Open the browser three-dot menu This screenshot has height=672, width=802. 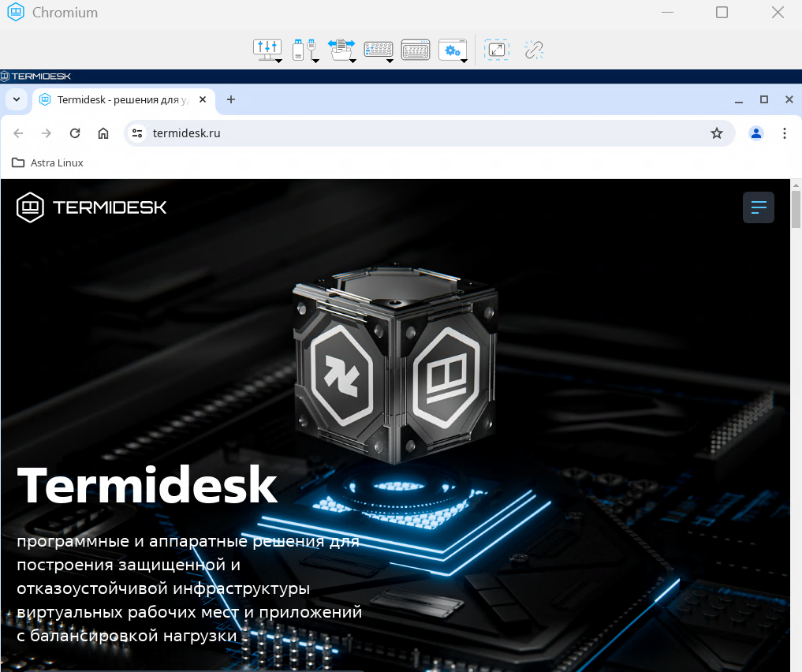pyautogui.click(x=785, y=133)
